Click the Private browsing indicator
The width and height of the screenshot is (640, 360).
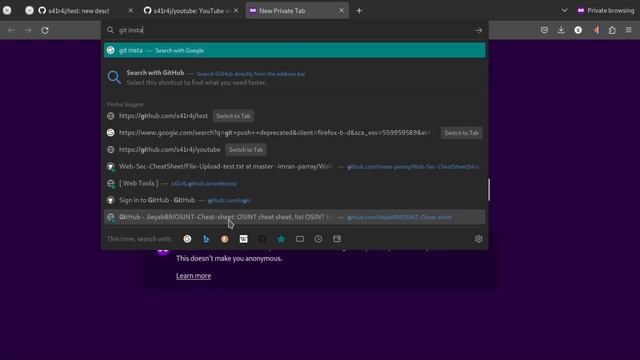coord(605,11)
